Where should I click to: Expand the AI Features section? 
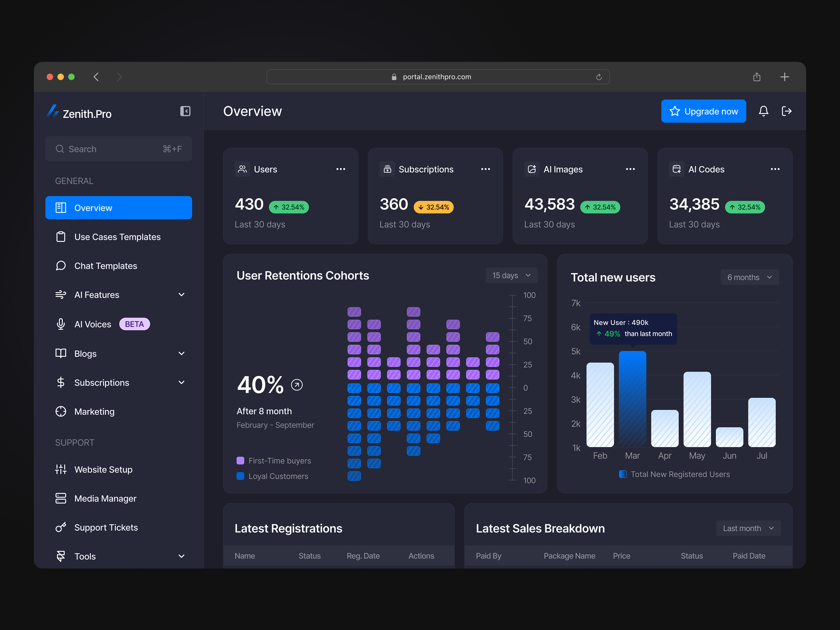[x=181, y=294]
